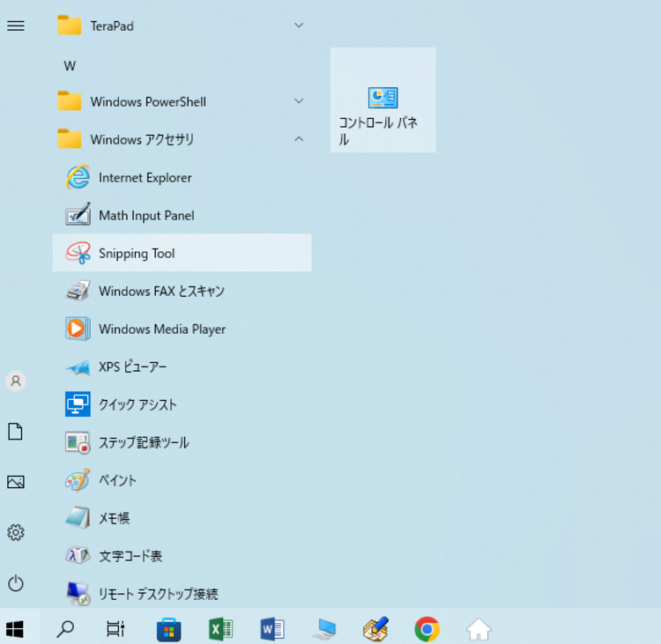Viewport: 661px width, 644px height.
Task: Click the W letter group header
Action: tap(70, 66)
